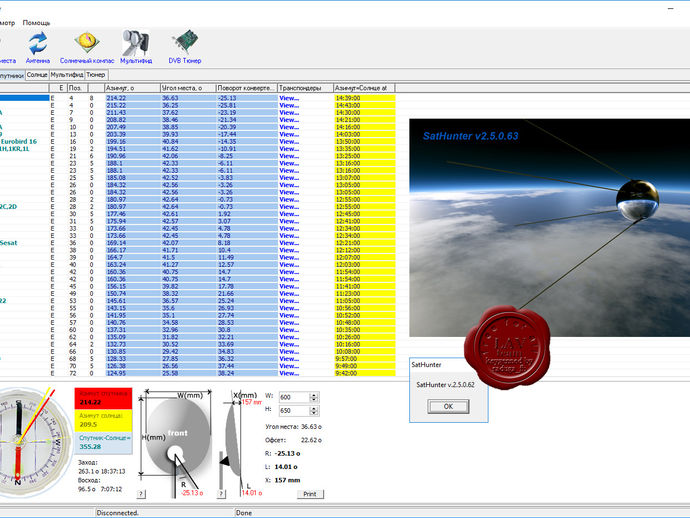The image size is (690, 518).
Task: Decrease the W value with the down arrow
Action: [x=314, y=400]
